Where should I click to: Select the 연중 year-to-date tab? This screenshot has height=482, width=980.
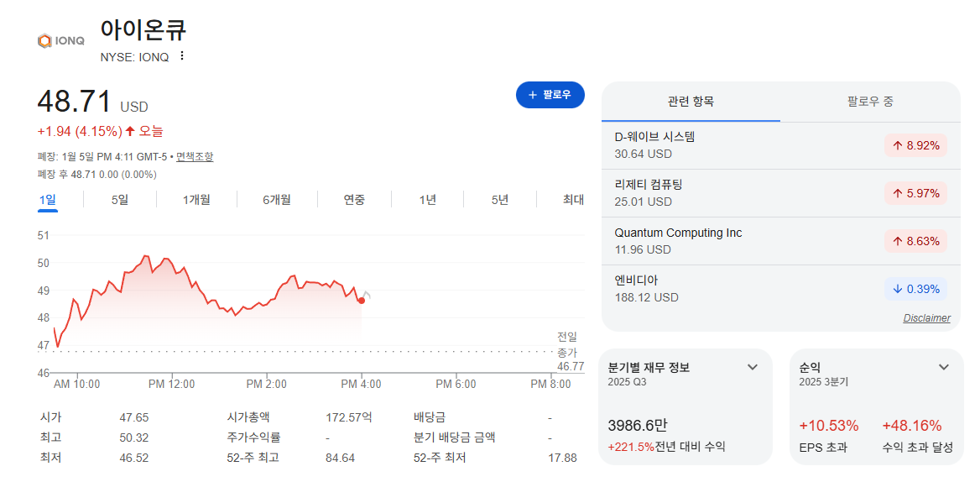tap(354, 199)
